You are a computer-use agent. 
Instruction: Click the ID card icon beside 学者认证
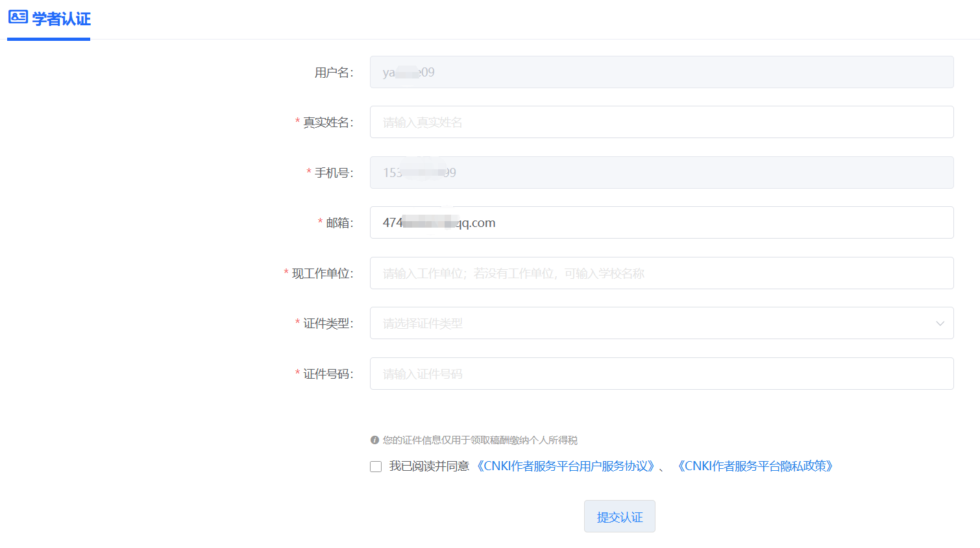18,18
